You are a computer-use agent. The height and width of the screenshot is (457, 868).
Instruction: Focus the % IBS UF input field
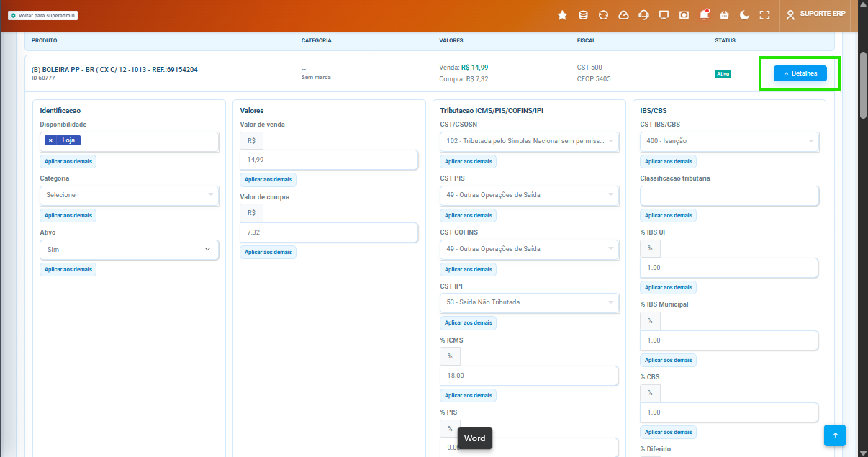(730, 268)
